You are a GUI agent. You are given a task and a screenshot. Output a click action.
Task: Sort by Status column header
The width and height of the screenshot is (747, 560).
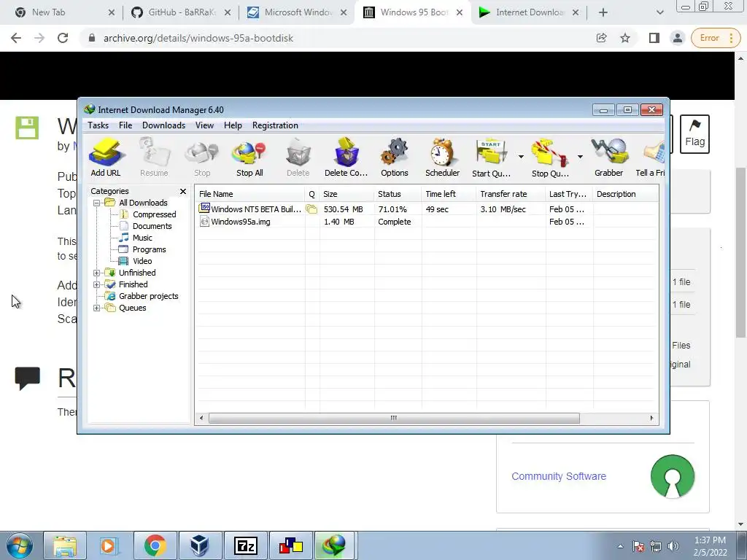tap(398, 194)
